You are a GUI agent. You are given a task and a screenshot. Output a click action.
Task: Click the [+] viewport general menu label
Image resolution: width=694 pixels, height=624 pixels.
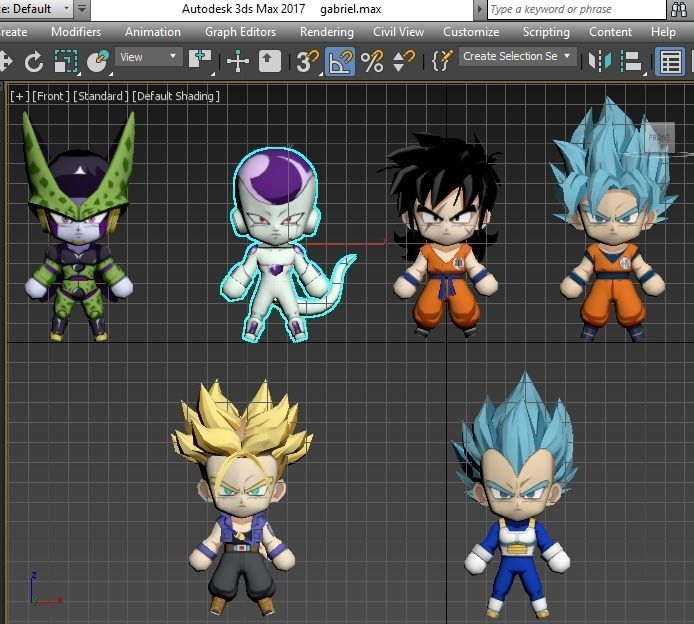19,96
